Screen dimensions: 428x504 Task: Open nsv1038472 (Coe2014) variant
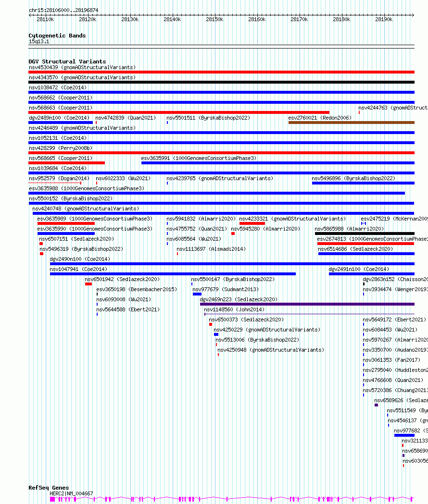tap(58, 87)
